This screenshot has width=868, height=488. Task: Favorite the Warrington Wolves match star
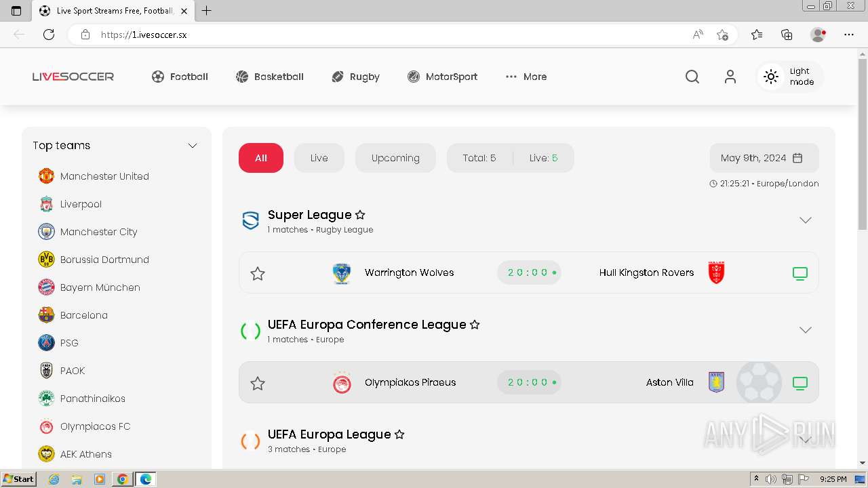tap(258, 273)
